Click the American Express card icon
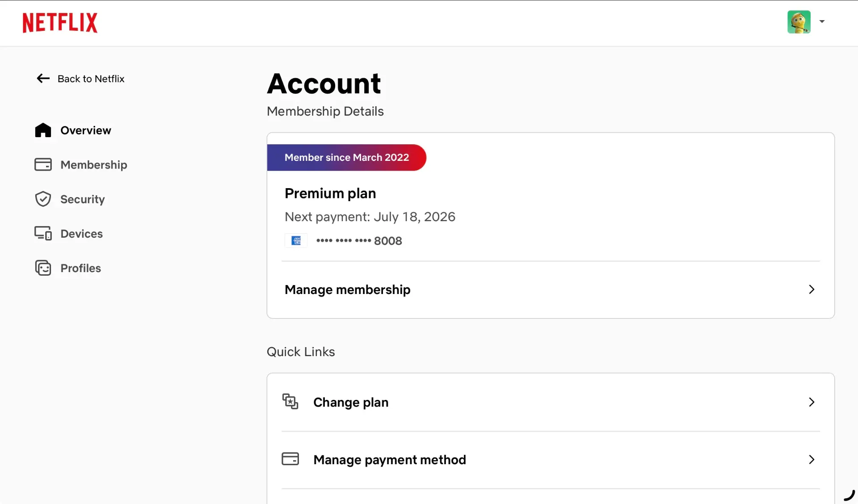Screen dimensions: 858x504 point(296,240)
